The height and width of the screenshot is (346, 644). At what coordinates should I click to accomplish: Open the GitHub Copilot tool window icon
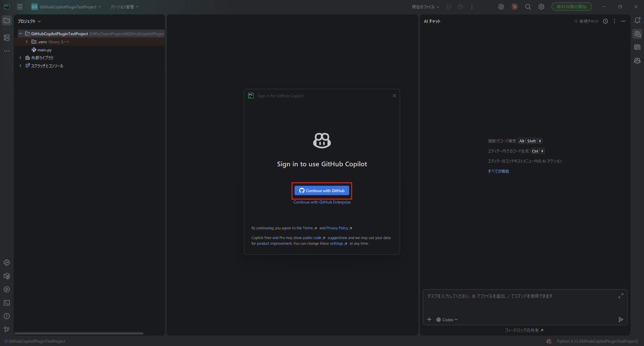[x=637, y=61]
